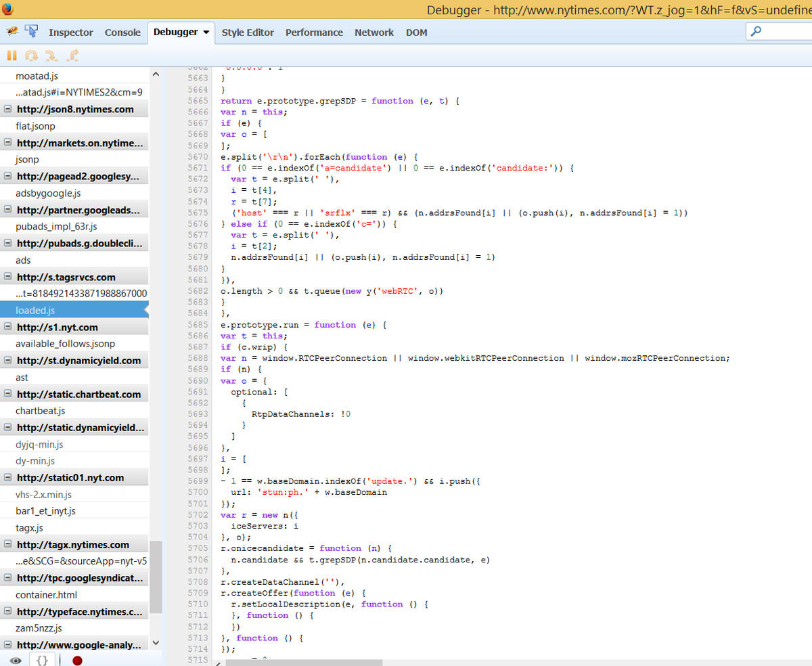Collapse the http://static.chartbeat.com group

pos(8,394)
